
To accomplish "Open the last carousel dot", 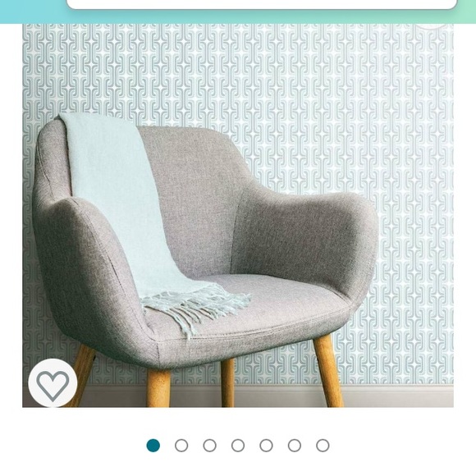I will (x=323, y=446).
